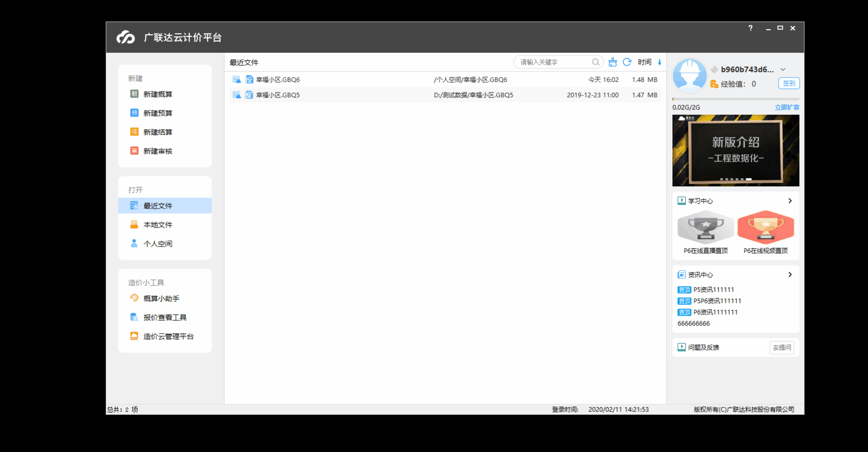Viewport: 868px width, 452px height.
Task: Click the clear-list broom icon
Action: [613, 62]
